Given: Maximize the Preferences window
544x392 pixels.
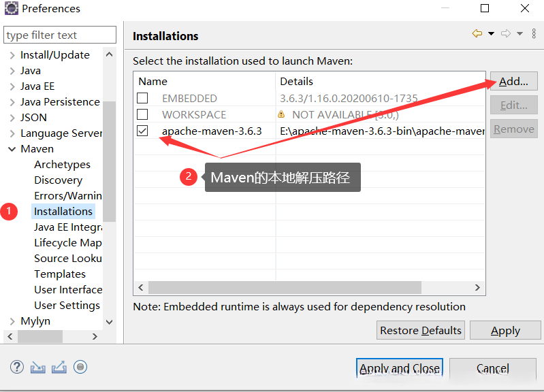Looking at the screenshot, I should (x=485, y=8).
